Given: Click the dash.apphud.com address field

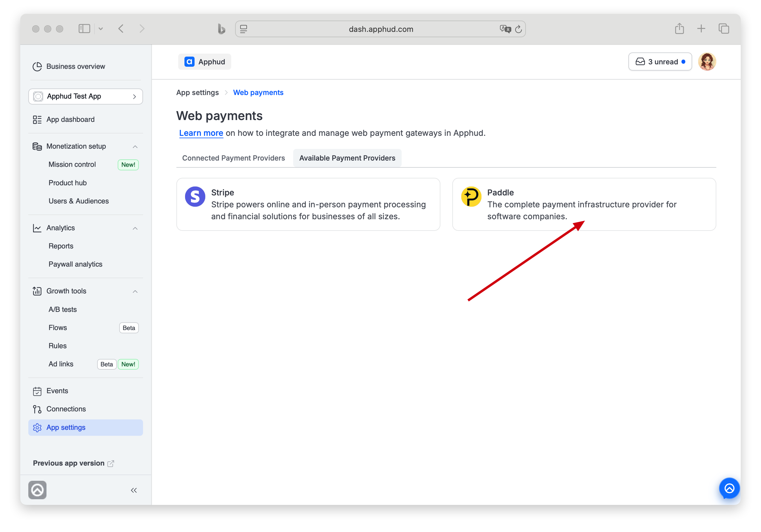Looking at the screenshot, I should pos(380,29).
